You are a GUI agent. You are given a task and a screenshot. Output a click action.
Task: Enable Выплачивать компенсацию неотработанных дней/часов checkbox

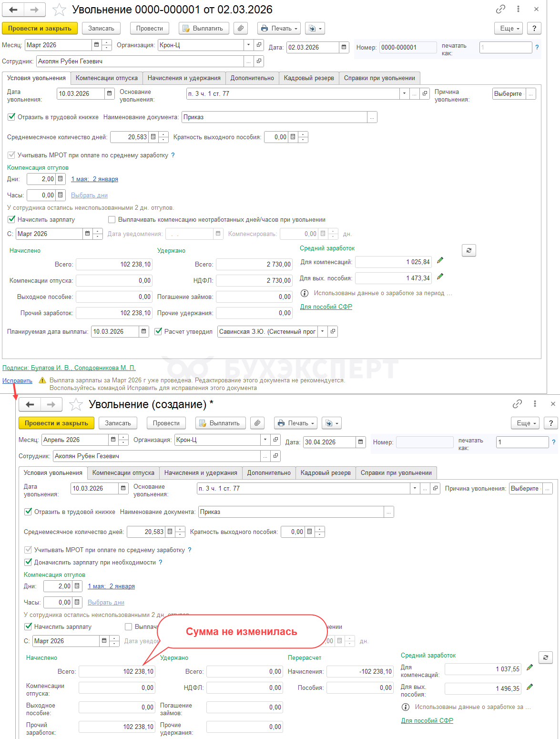(112, 220)
